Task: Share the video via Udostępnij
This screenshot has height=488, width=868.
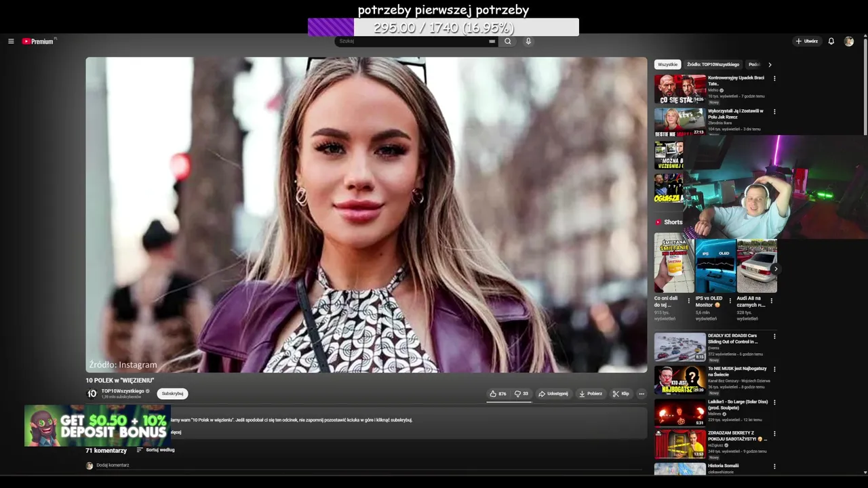Action: click(553, 394)
